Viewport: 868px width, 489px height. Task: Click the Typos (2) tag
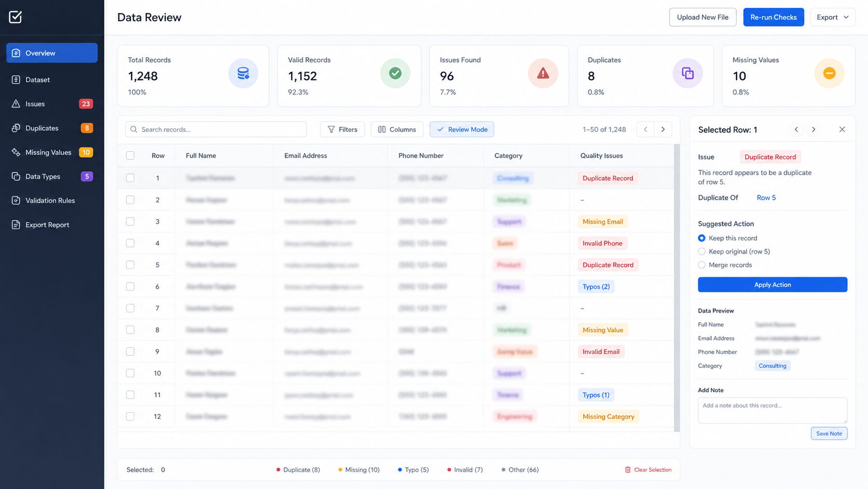(596, 286)
